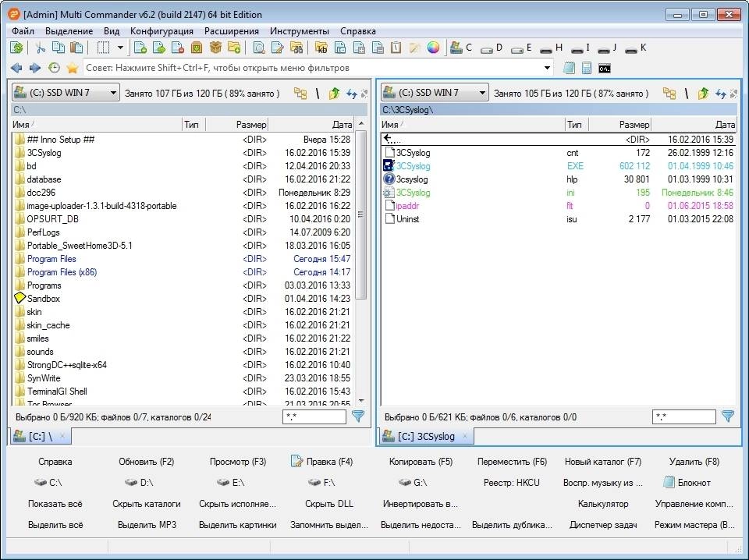Switch to drive D toolbar button

492,48
